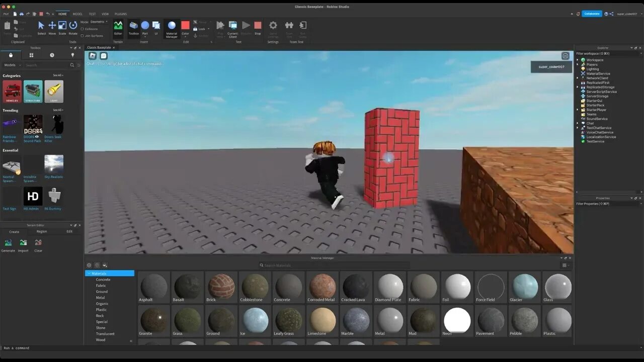Collapse the material category sidebar

[x=131, y=341]
